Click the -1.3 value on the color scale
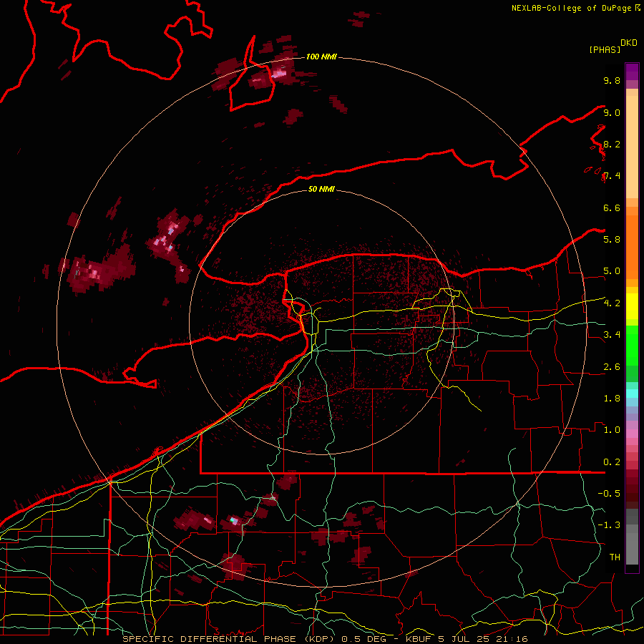The image size is (644, 644). pos(609,525)
